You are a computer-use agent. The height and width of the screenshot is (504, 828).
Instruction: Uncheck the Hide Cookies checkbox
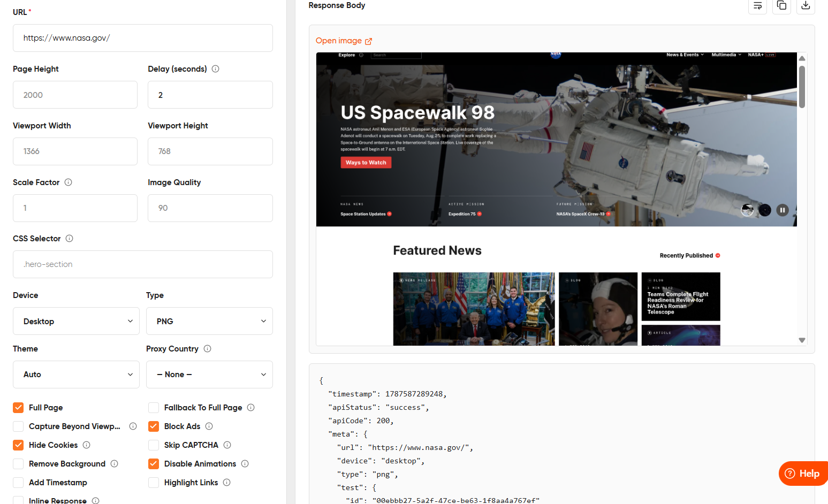(x=18, y=445)
